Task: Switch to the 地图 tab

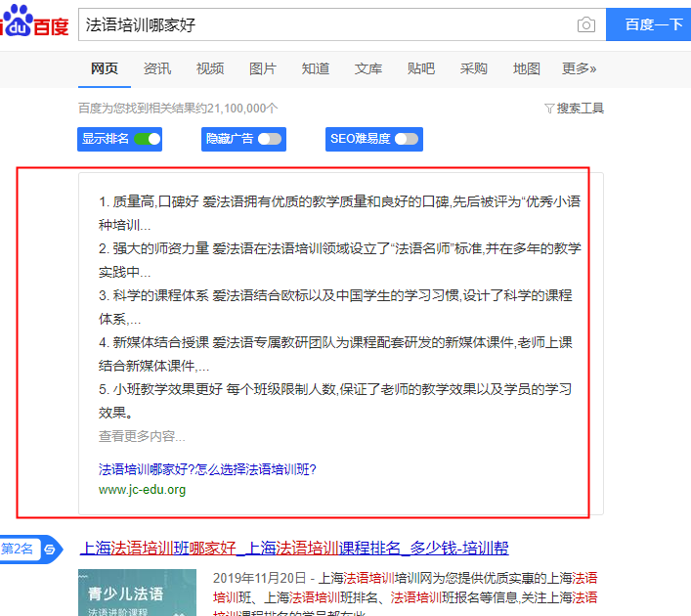Action: (x=527, y=68)
